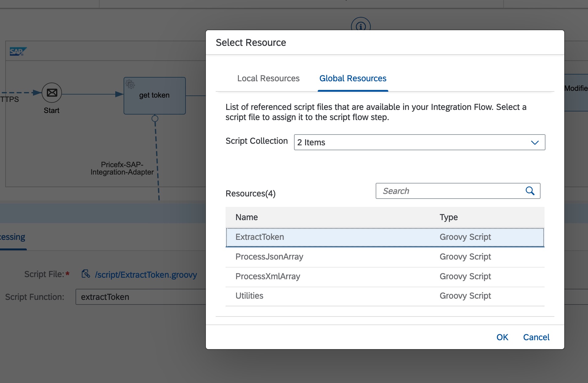The width and height of the screenshot is (588, 383).
Task: Cancel the Select Resource dialog
Action: click(536, 337)
